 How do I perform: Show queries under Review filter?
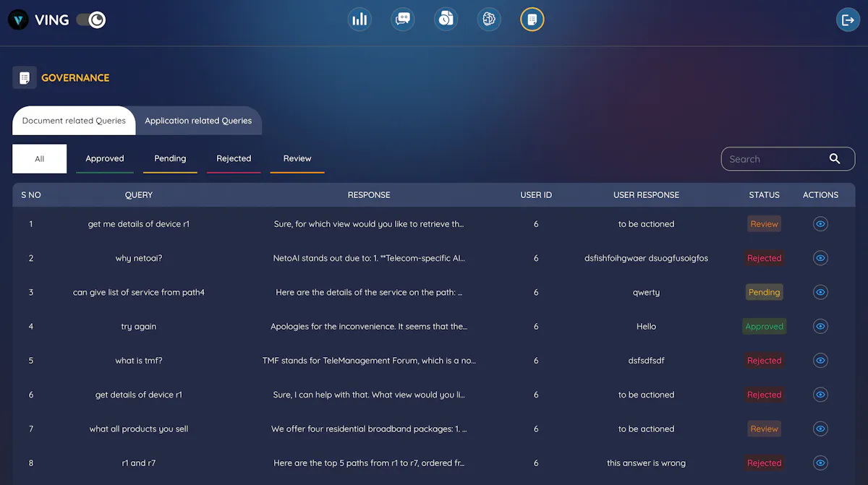pyautogui.click(x=297, y=159)
